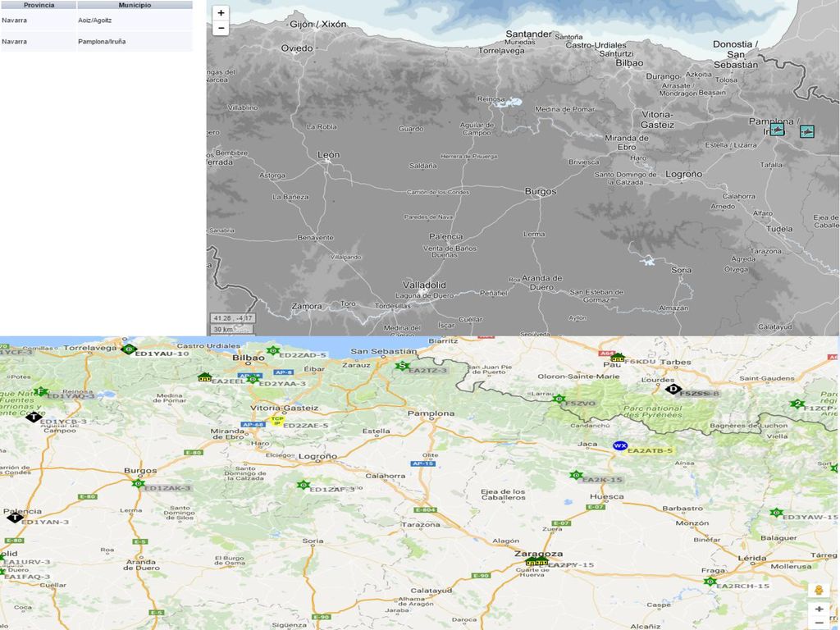Click the airplane marker east of Pamplona

807,131
